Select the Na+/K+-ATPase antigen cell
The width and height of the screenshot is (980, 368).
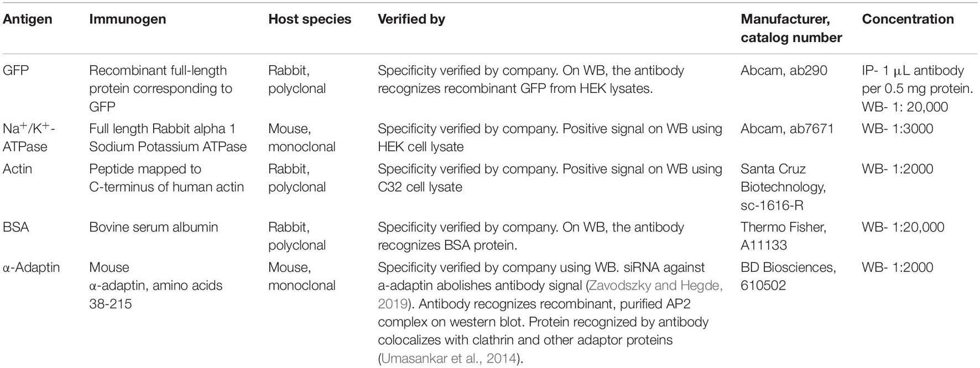click(x=29, y=138)
